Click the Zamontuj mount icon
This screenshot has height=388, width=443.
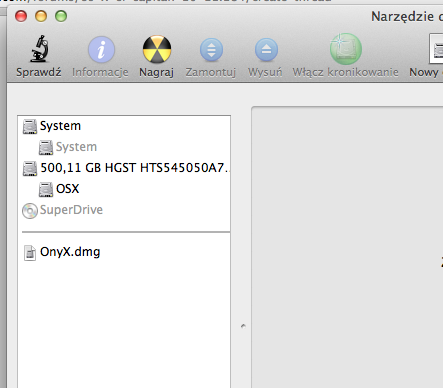(211, 50)
